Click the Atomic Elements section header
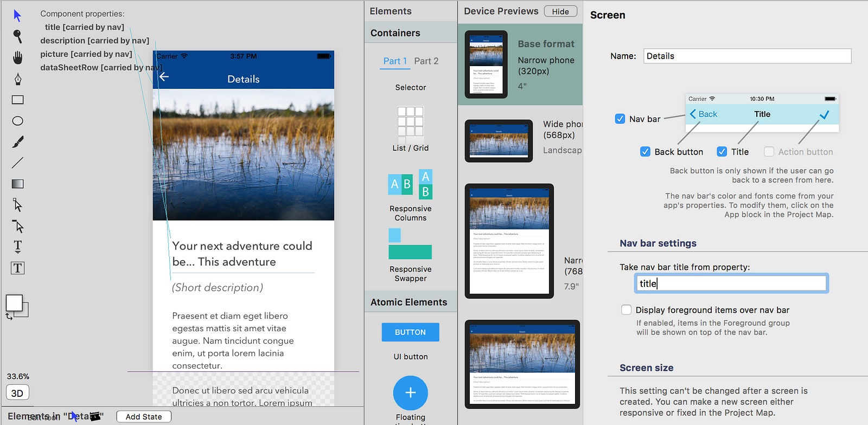868x425 pixels. (x=409, y=302)
